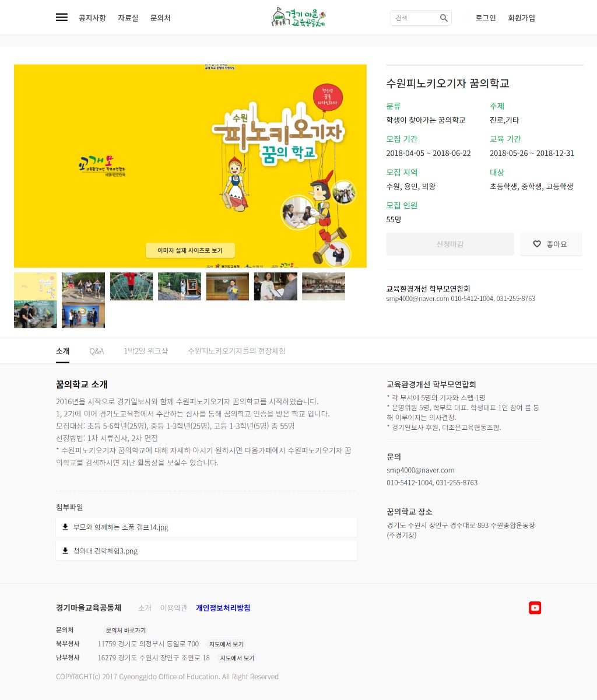Click the 로그인 link

pyautogui.click(x=486, y=18)
